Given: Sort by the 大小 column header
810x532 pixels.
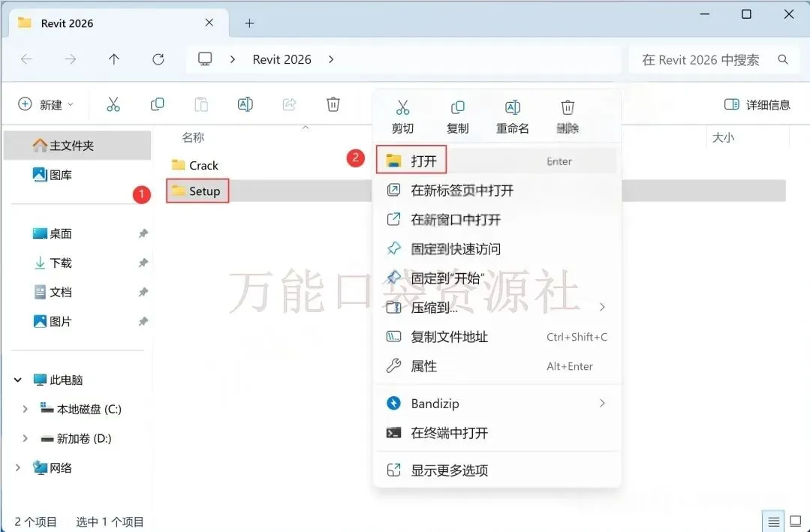Looking at the screenshot, I should click(723, 137).
